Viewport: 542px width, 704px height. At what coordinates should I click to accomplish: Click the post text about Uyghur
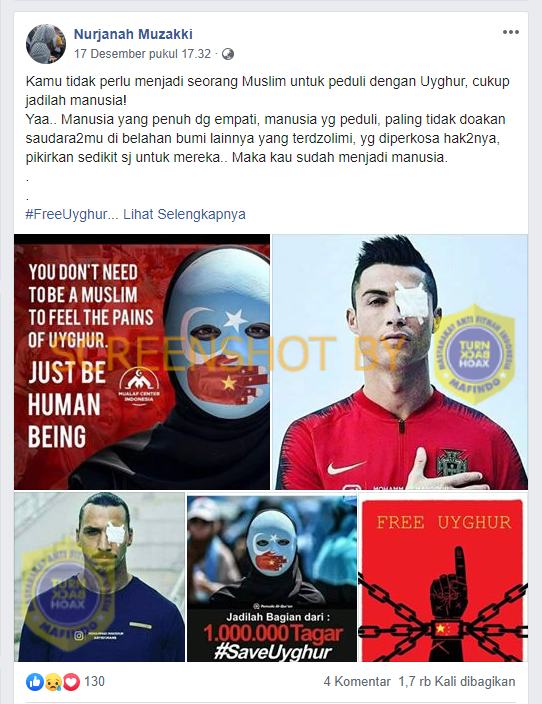point(268,119)
